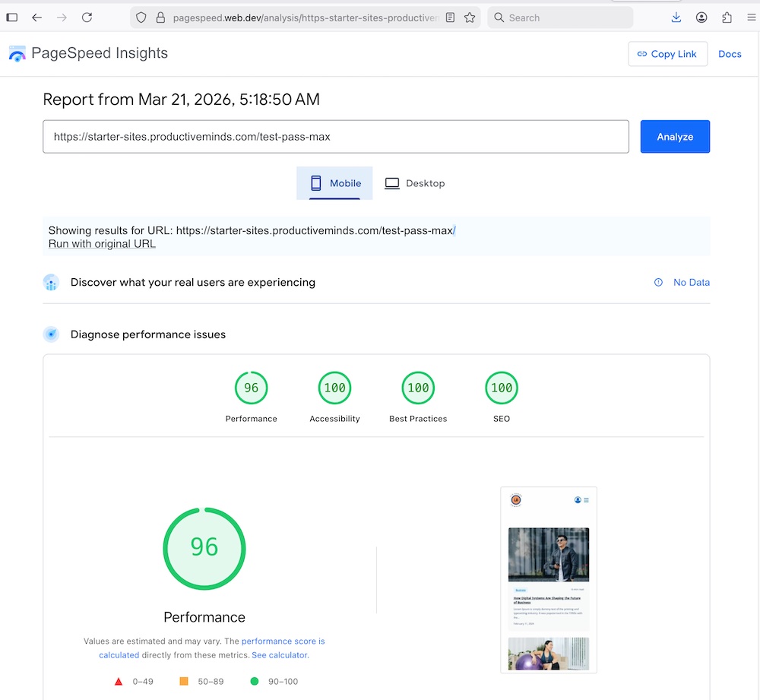Click the sidebar toggle icon top-left
This screenshot has width=760, height=700.
[11, 17]
